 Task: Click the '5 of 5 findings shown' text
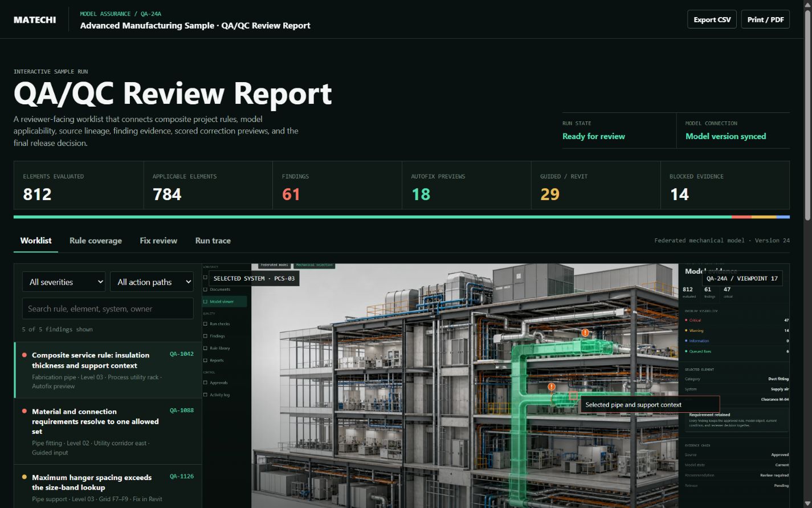57,330
